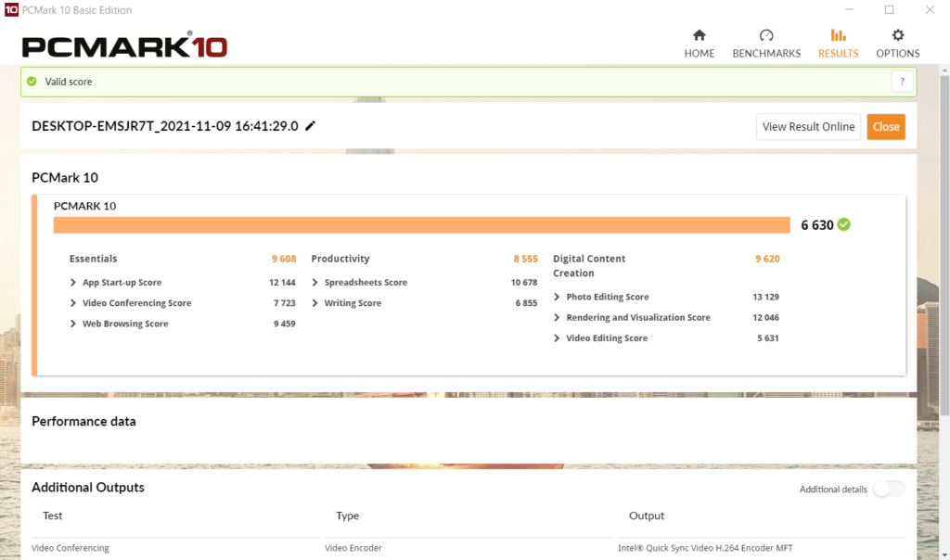Click the Web Browsing value 9 459
Viewport: 950px width, 560px height.
[284, 324]
